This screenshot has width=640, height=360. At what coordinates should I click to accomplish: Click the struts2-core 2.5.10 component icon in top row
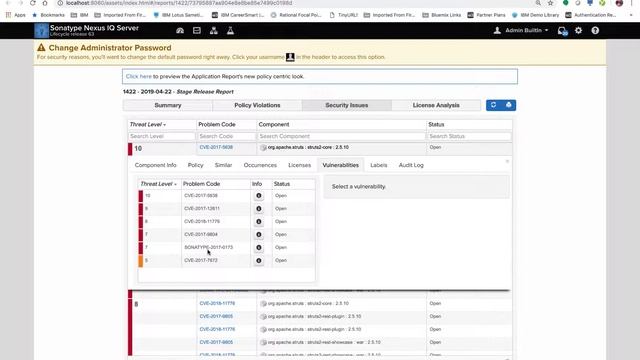(x=263, y=147)
